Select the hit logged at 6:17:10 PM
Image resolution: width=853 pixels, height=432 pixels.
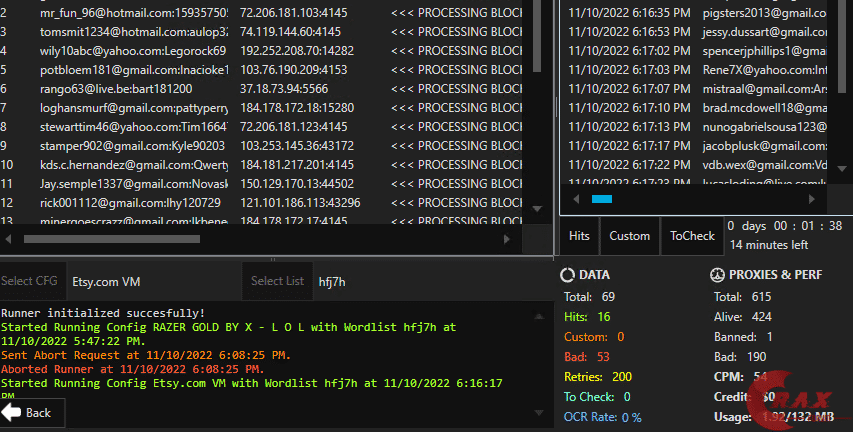pyautogui.click(x=698, y=108)
